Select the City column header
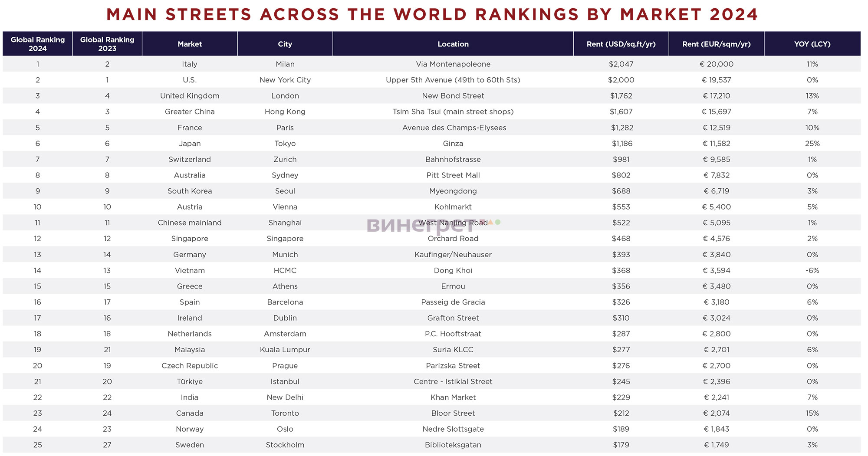Image resolution: width=868 pixels, height=456 pixels. (x=285, y=44)
